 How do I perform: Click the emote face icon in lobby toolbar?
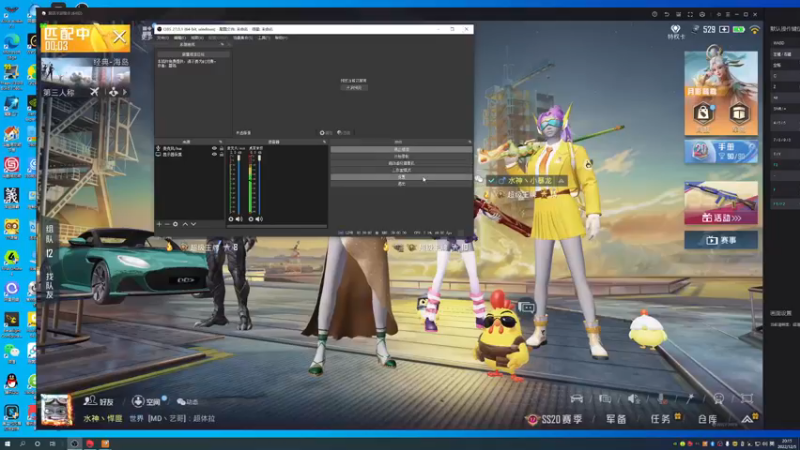718,398
